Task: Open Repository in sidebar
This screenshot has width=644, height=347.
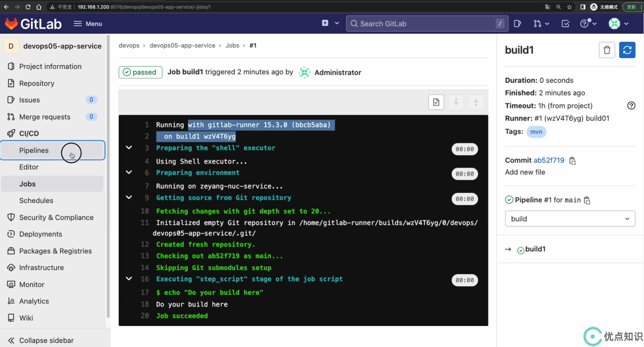Action: pos(36,83)
